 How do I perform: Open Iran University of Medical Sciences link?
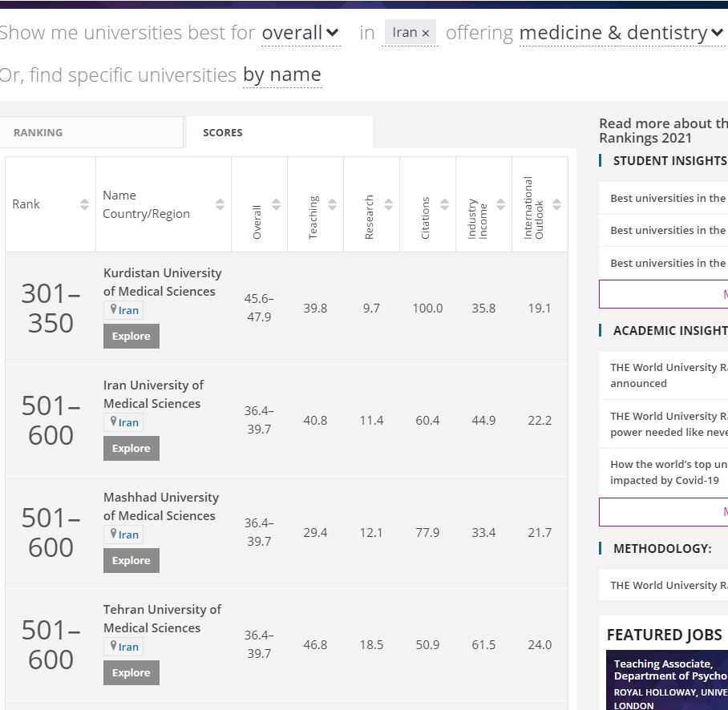pyautogui.click(x=153, y=394)
